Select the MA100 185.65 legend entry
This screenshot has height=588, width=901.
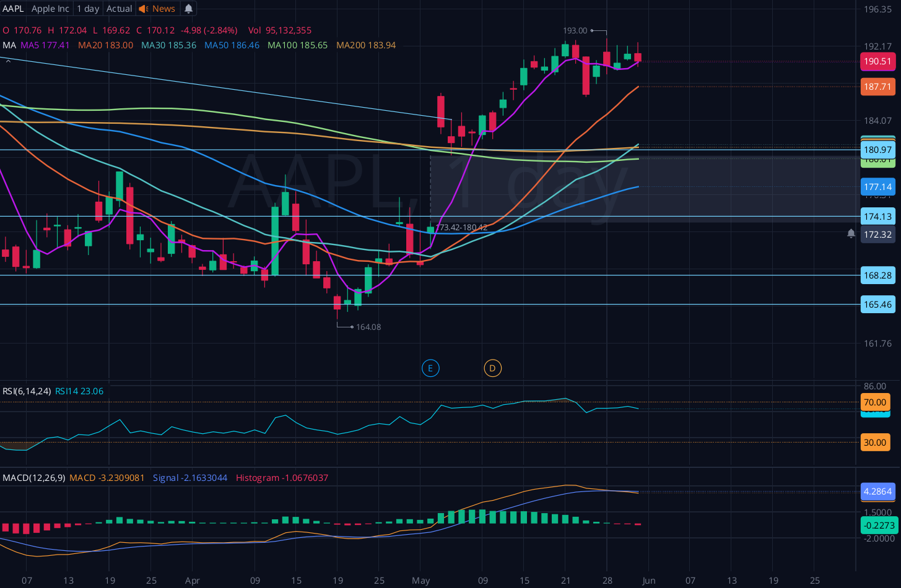pos(298,45)
